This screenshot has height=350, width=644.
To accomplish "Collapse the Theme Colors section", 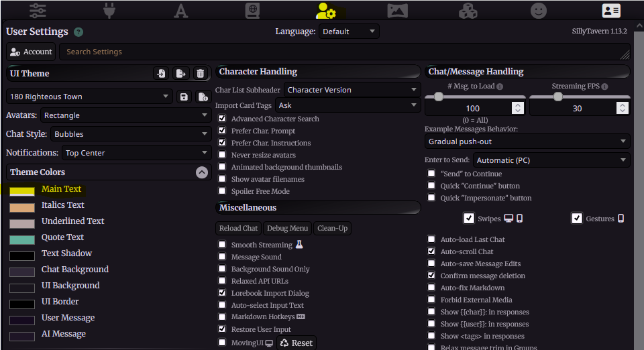I will coord(202,172).
